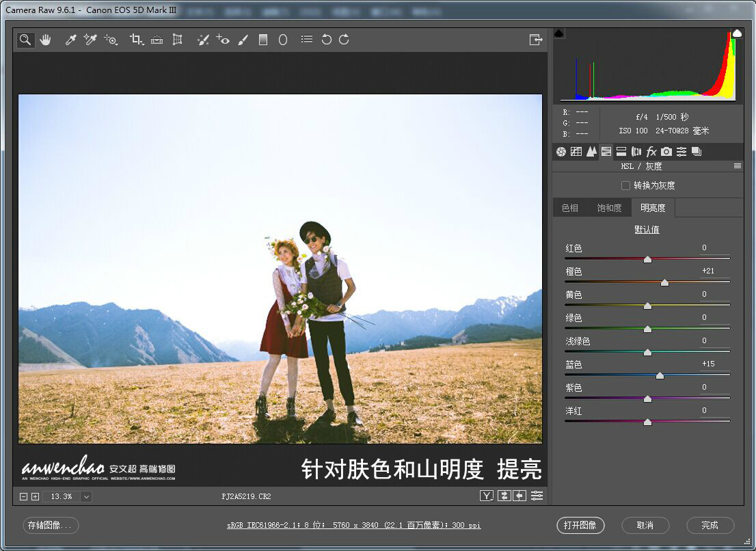Click the 橙色 luminance slider handle
Viewport: 756px width, 551px height.
pos(664,282)
